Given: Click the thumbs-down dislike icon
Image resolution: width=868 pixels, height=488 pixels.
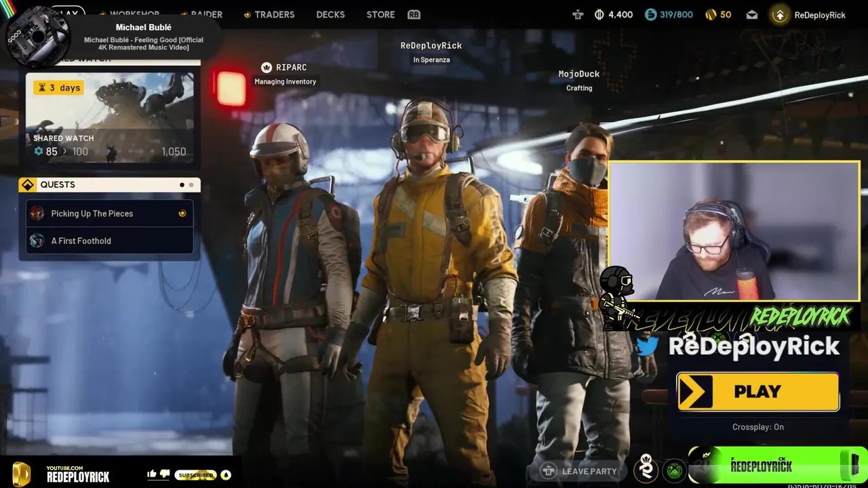Looking at the screenshot, I should [x=165, y=474].
